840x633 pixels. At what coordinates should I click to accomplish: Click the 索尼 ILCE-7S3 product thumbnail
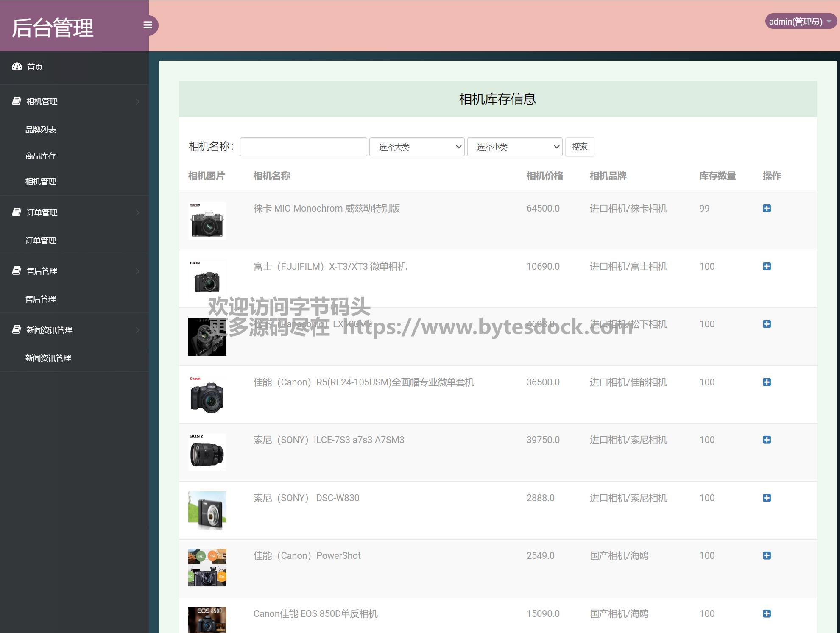[x=207, y=452]
